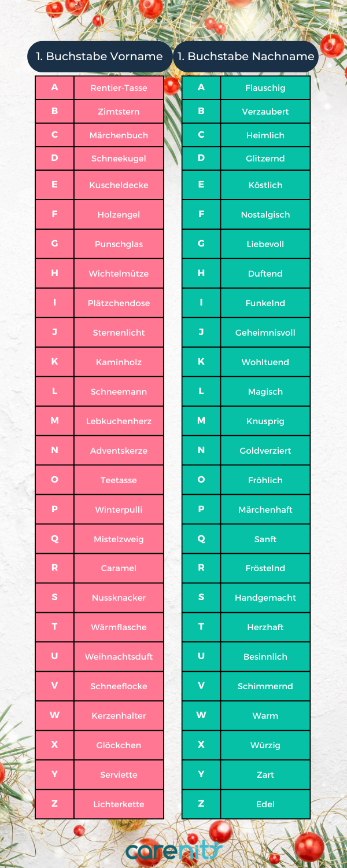Click the 'Edel' cell
This screenshot has height=868, width=347.
point(265,804)
